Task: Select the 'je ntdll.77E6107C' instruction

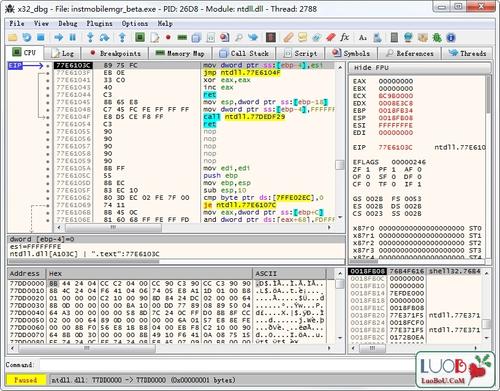Action: tap(240, 205)
